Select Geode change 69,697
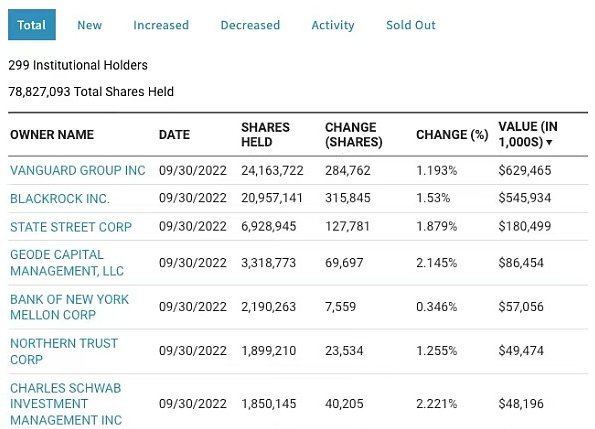This screenshot has width=595, height=429. [x=344, y=262]
